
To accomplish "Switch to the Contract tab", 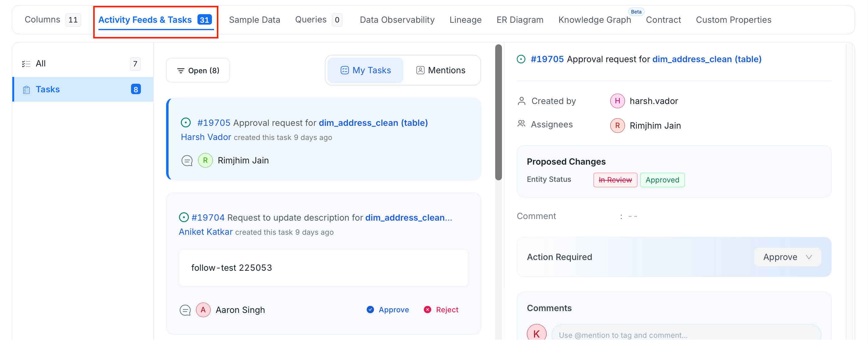I will coord(663,20).
